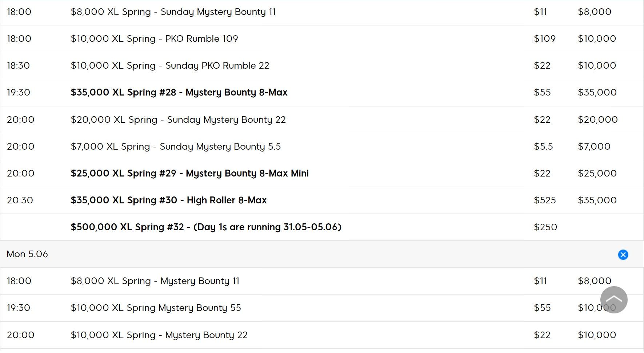Click Monday's $10,000 Mystery Bounty 22 row
Viewport: 644px width, 353px height.
pos(159,335)
